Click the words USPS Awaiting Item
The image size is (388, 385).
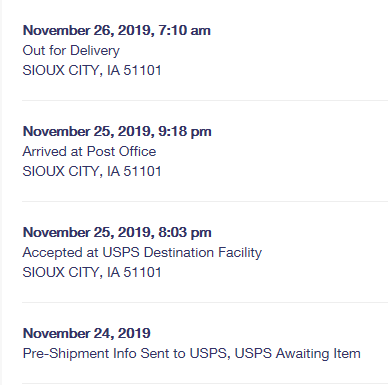[298, 353]
